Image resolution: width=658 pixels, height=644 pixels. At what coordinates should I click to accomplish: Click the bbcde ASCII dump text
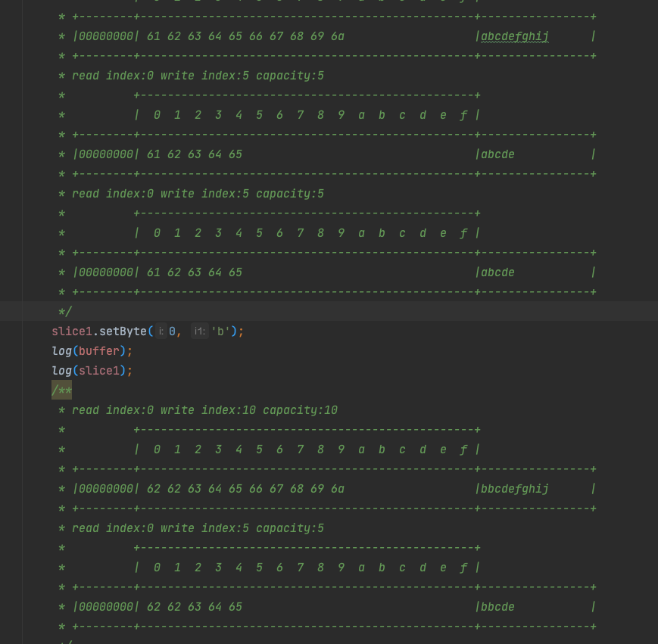[x=497, y=607]
